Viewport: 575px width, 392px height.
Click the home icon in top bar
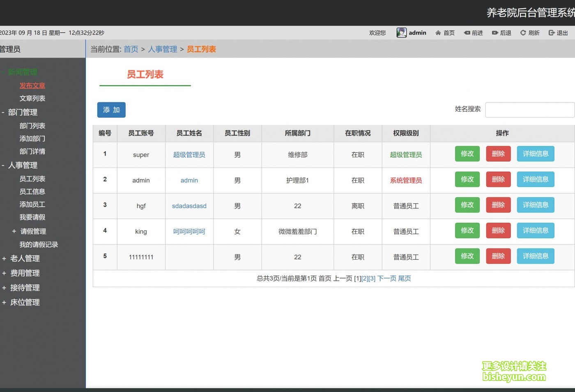click(438, 33)
